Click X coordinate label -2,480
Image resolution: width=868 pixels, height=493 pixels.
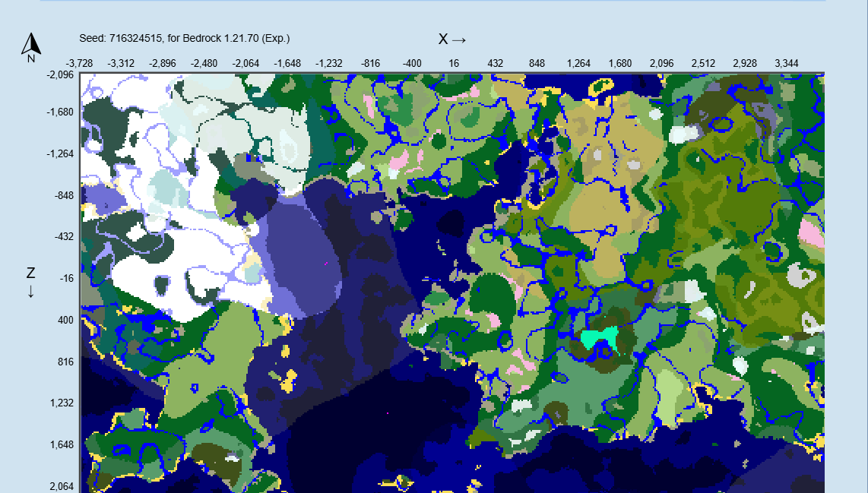point(204,63)
